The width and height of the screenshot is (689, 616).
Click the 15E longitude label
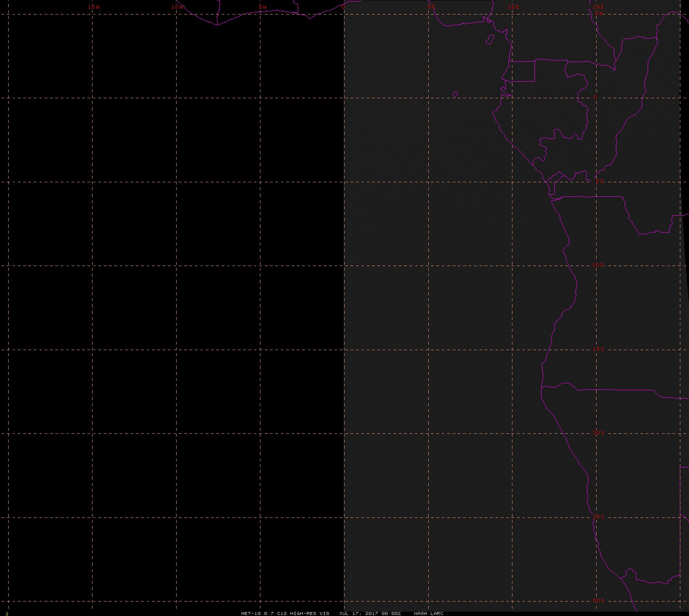(x=598, y=7)
